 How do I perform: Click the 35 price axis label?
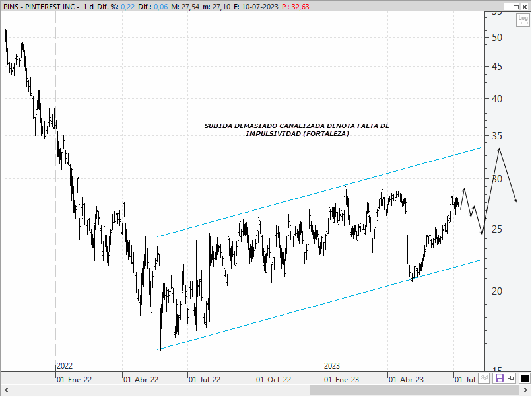(x=497, y=136)
